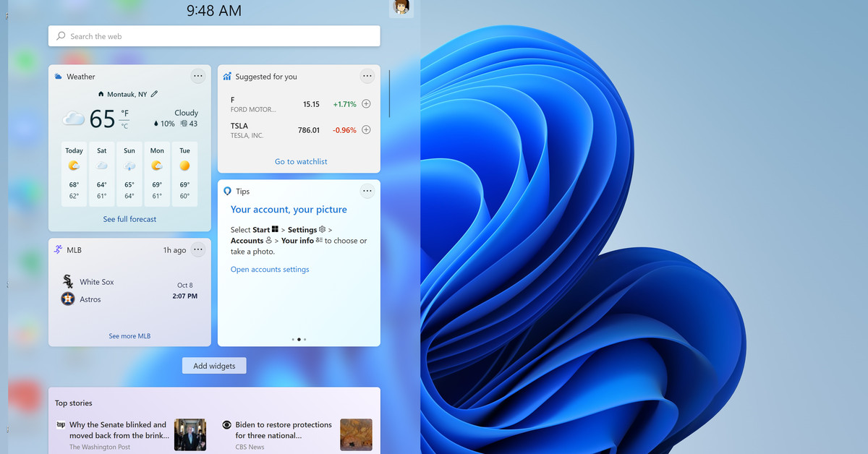868x454 pixels.
Task: Click the search magnifier icon
Action: [x=61, y=36]
